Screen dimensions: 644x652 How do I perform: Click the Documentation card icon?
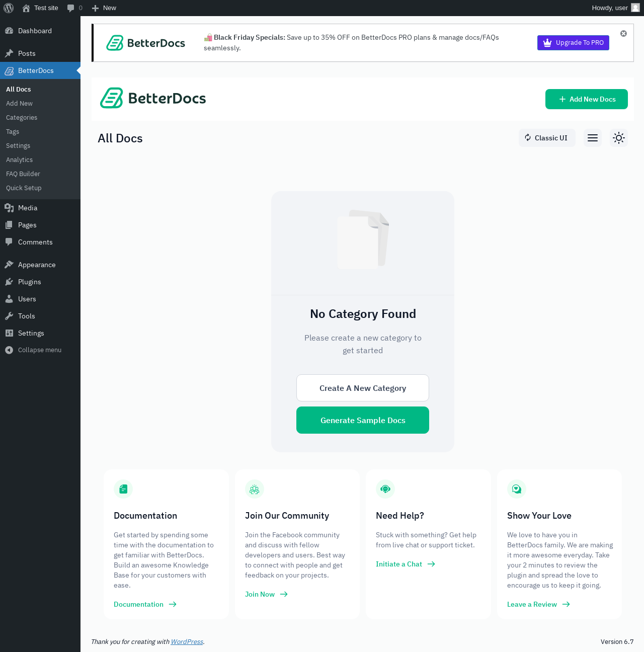click(x=123, y=489)
